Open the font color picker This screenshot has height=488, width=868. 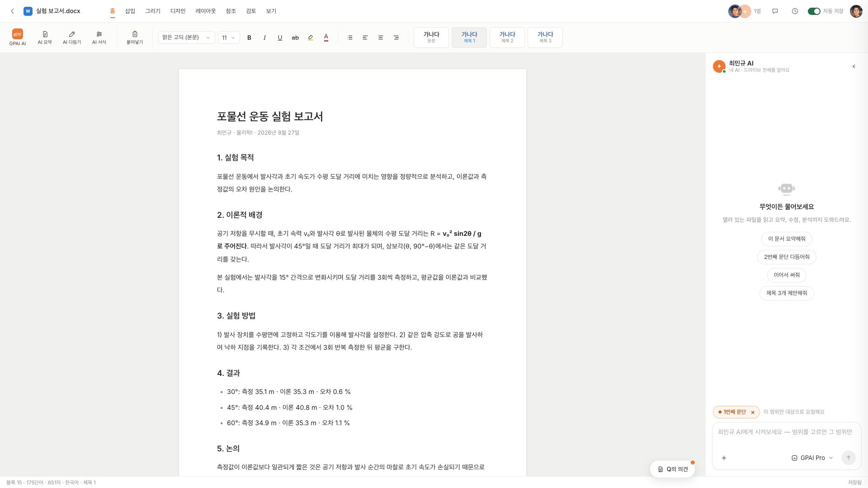tap(326, 38)
